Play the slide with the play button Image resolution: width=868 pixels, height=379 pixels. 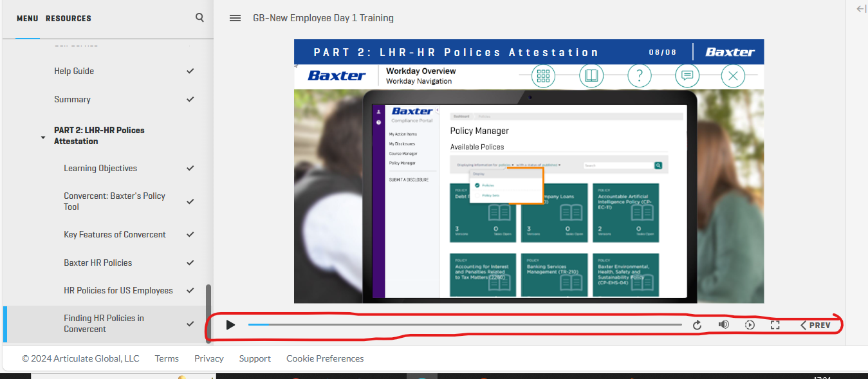pyautogui.click(x=230, y=325)
